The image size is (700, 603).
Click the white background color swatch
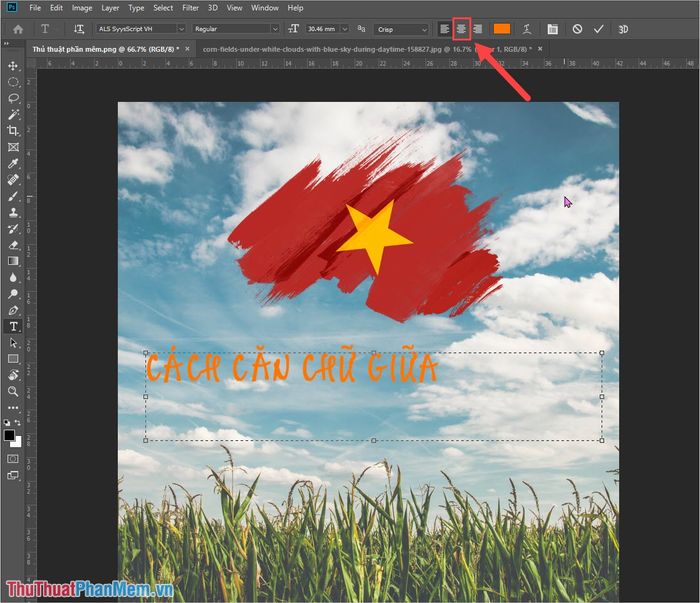(18, 443)
